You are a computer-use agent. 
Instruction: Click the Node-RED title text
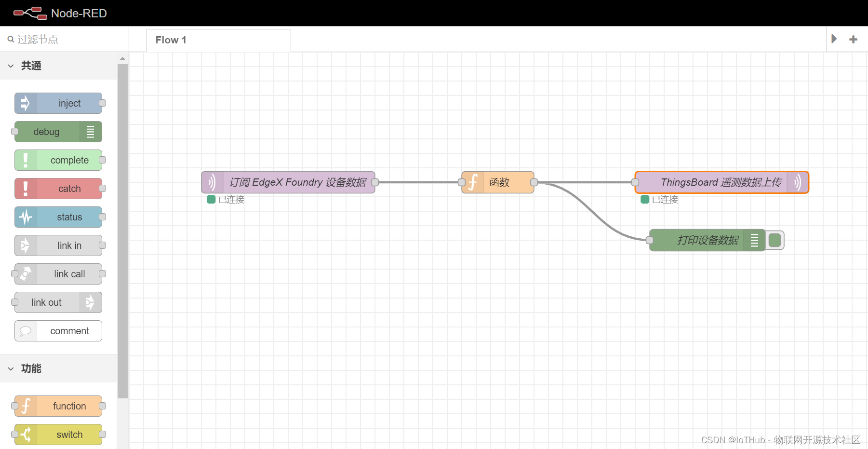pyautogui.click(x=79, y=14)
